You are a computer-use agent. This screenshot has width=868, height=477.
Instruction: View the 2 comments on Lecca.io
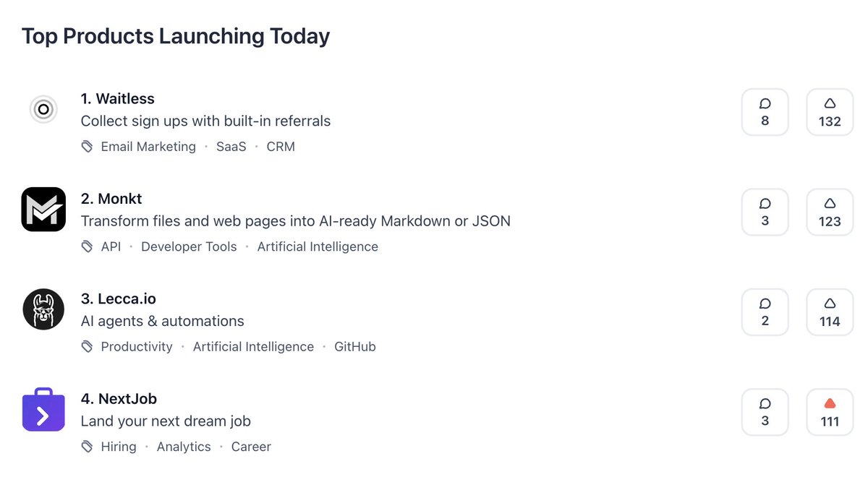pos(765,312)
